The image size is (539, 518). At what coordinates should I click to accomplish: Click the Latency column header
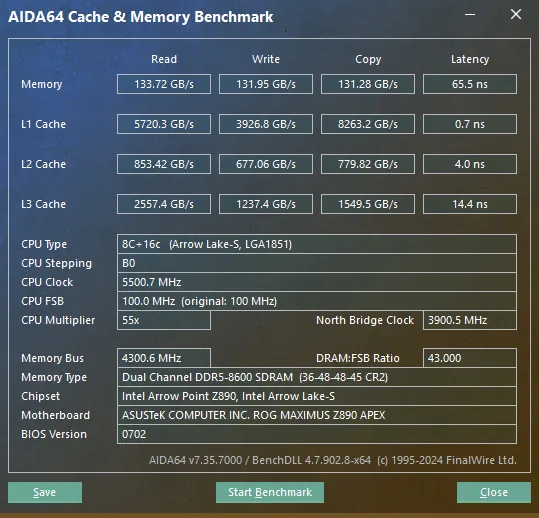(470, 59)
